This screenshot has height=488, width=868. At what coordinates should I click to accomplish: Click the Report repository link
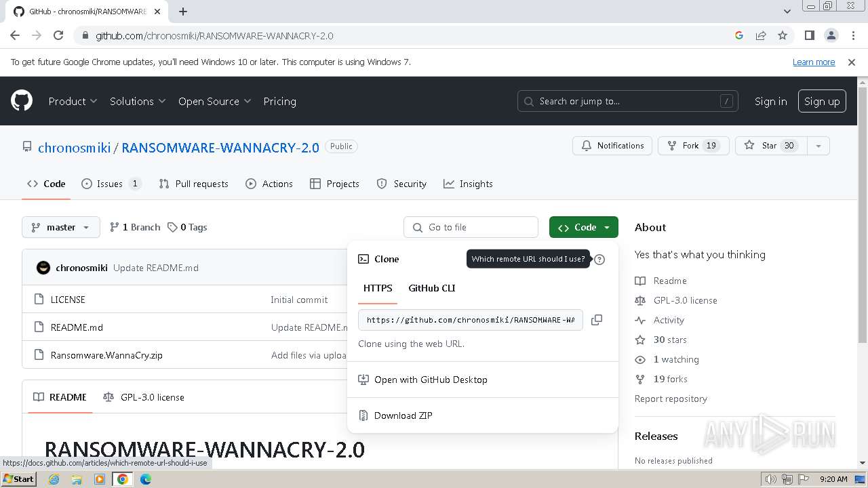click(x=671, y=399)
